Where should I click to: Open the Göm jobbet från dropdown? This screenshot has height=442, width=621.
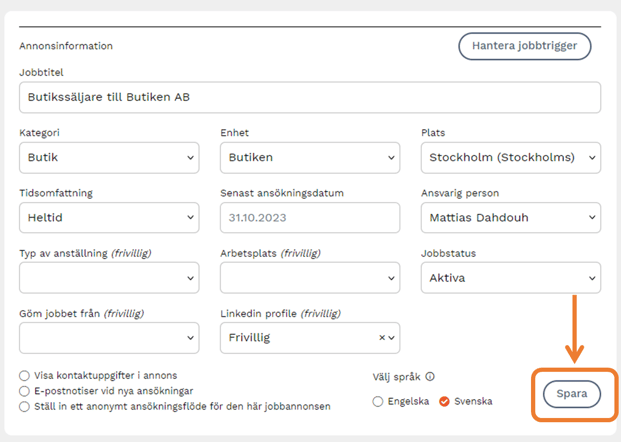[x=108, y=337]
